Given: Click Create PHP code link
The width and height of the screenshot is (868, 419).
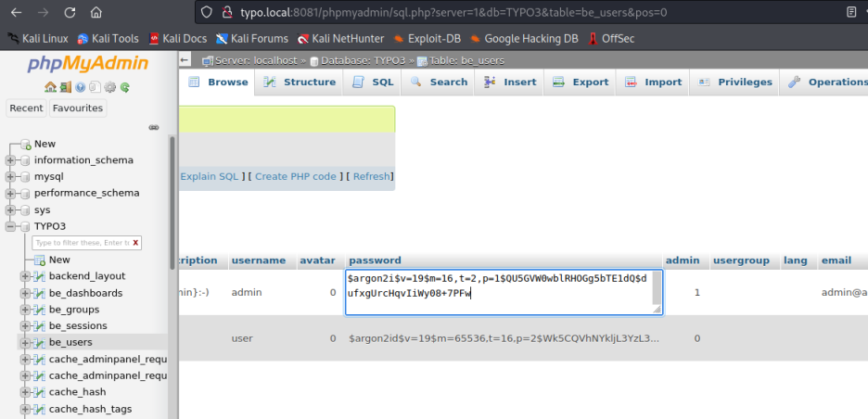Looking at the screenshot, I should [x=296, y=176].
